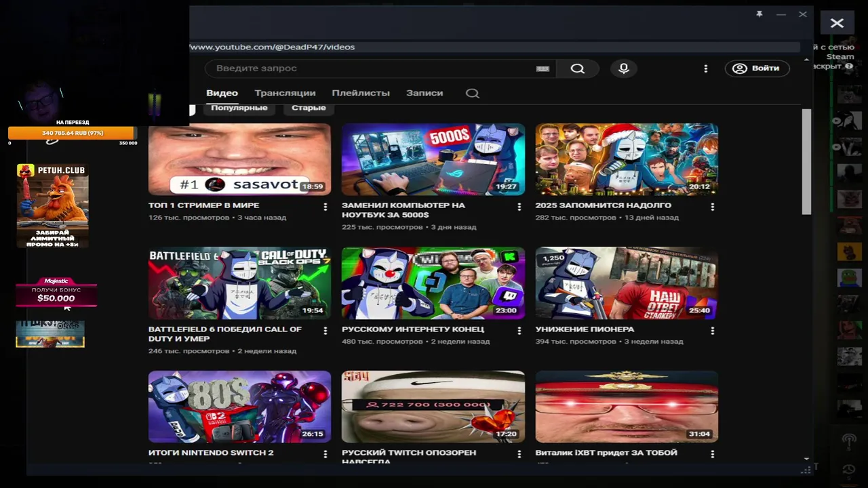Open the 5000$ laptop video thumbnail
868x488 pixels.
(x=433, y=159)
